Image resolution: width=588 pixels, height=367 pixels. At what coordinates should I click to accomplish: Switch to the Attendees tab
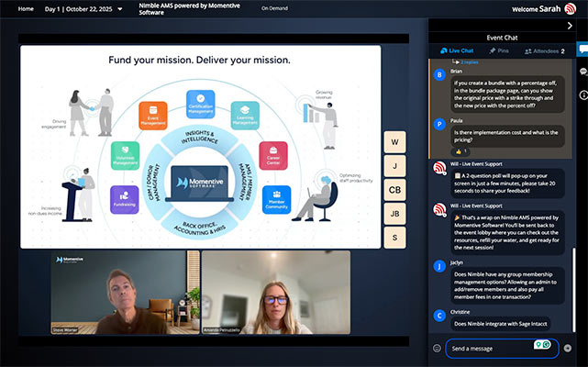tap(545, 51)
